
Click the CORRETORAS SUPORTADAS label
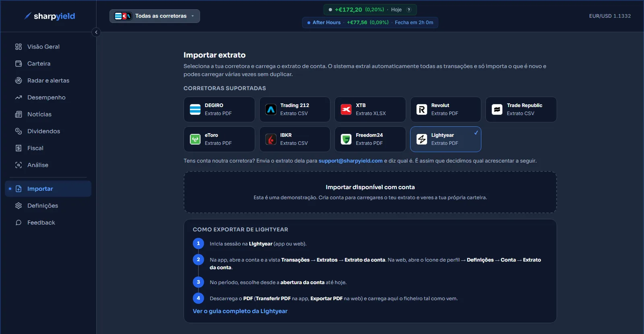(x=225, y=88)
